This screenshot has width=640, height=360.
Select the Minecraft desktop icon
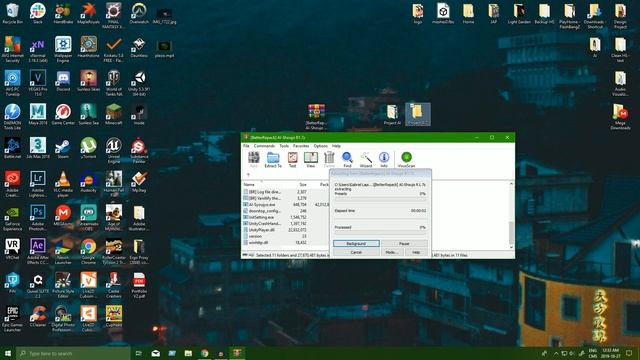[x=113, y=114]
